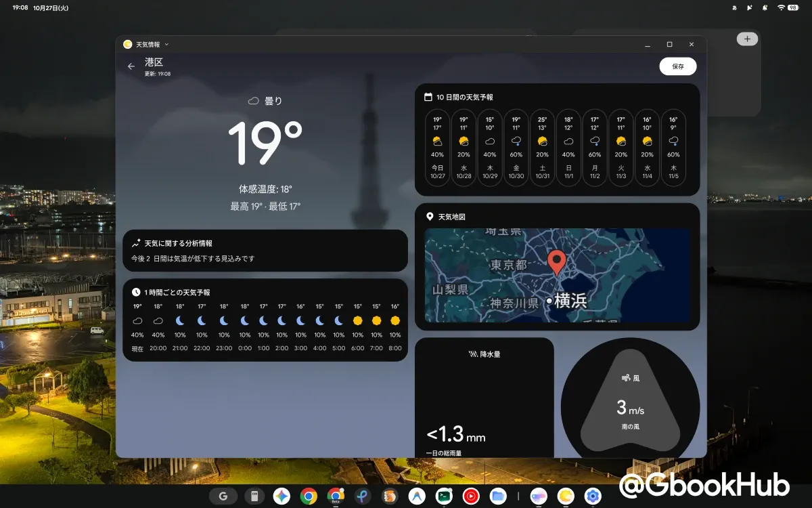The height and width of the screenshot is (508, 812).
Task: Open the Gemini app in the shelf
Action: pyautogui.click(x=281, y=496)
